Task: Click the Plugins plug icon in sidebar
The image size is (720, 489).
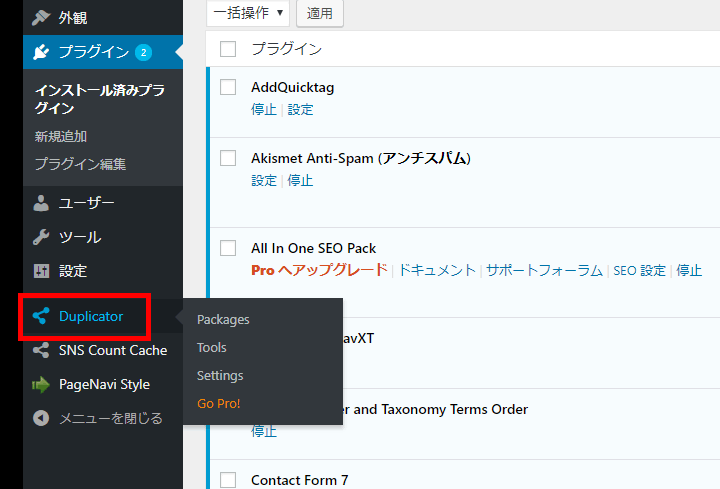Action: (x=41, y=51)
